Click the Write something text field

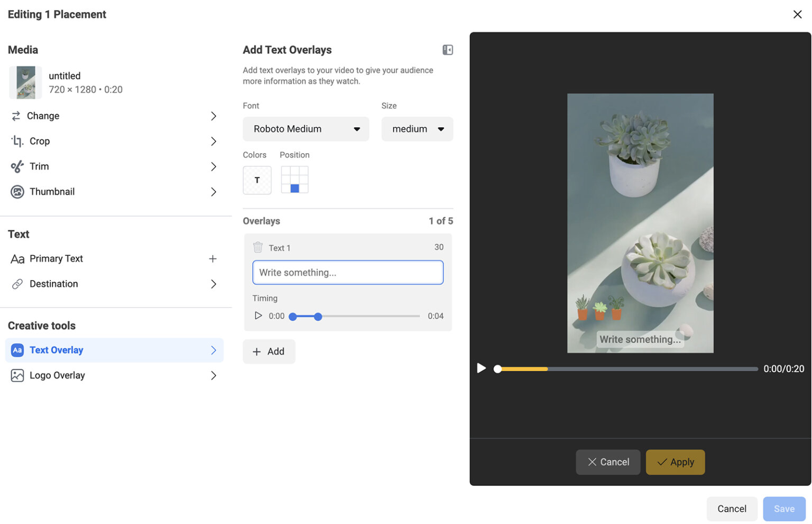tap(347, 272)
